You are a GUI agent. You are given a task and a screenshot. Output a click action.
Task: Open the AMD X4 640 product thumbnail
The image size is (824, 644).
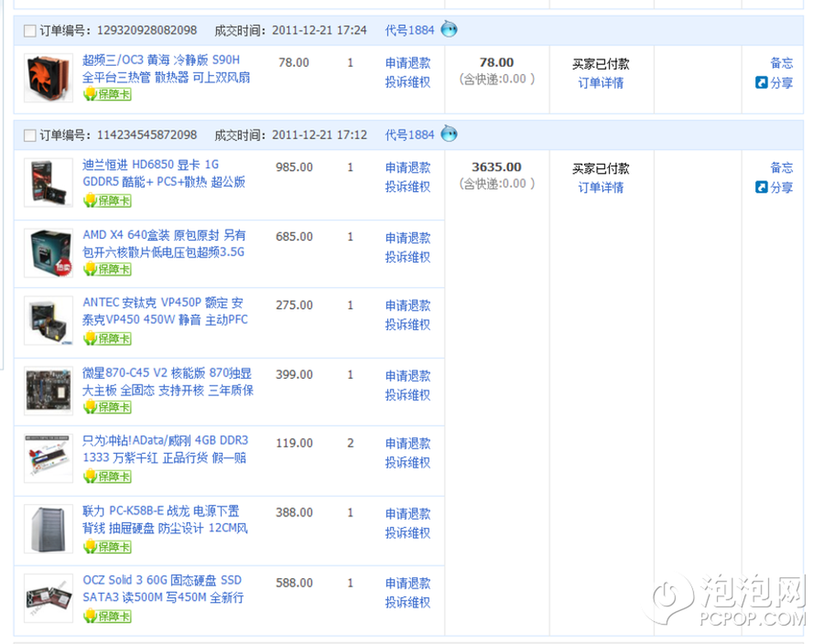click(x=49, y=253)
